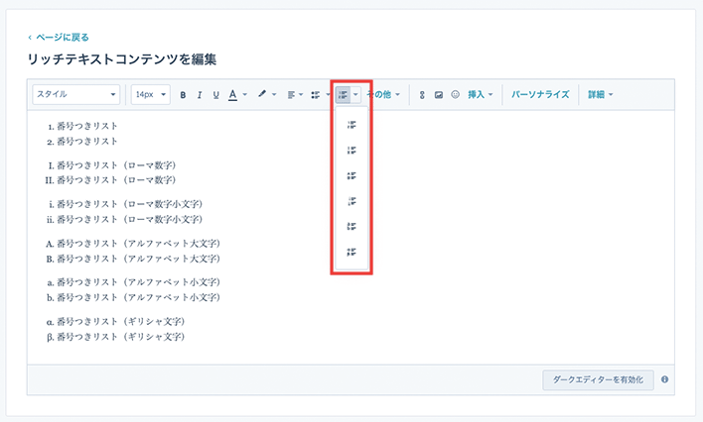Toggle bold formatting in the toolbar
Viewport: 703px width, 422px height.
pyautogui.click(x=183, y=95)
